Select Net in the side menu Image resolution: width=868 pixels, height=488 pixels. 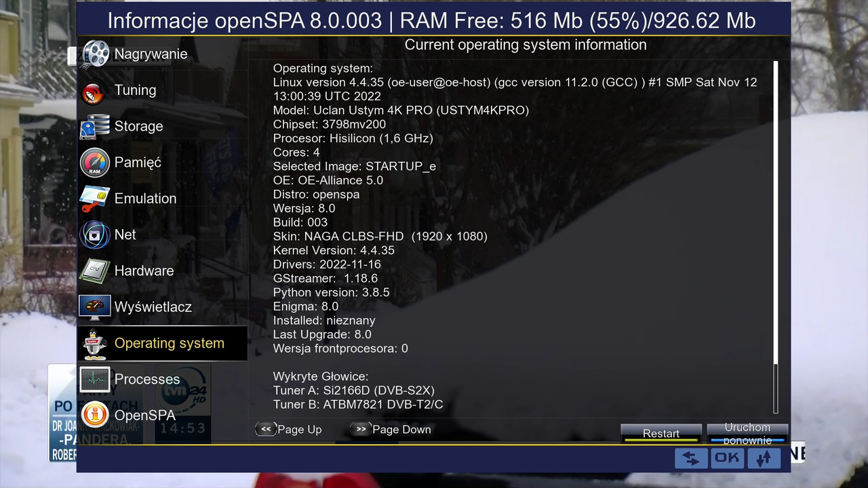[162, 235]
